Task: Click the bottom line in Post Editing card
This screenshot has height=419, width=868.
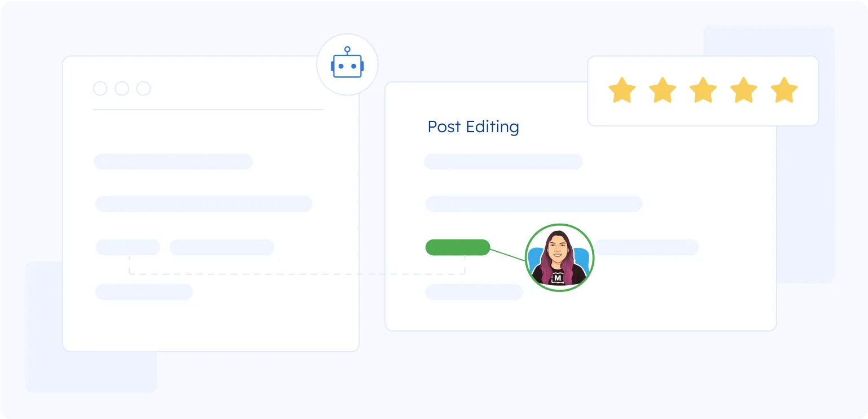Action: point(474,292)
